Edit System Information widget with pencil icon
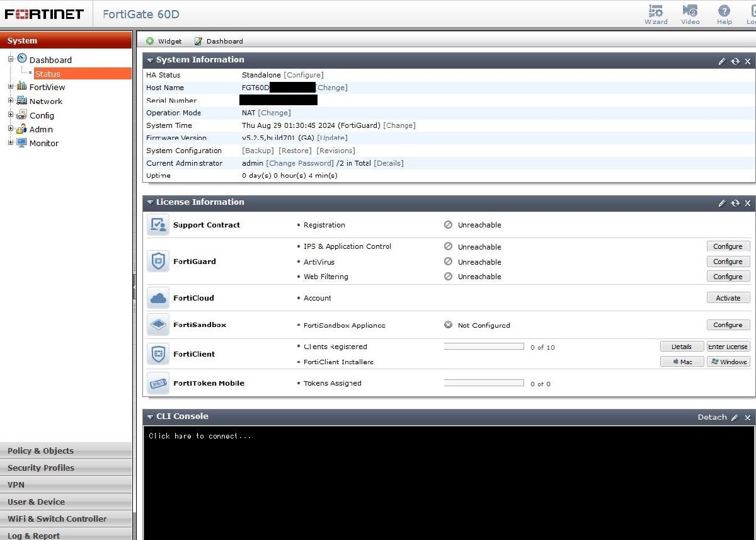 tap(722, 61)
